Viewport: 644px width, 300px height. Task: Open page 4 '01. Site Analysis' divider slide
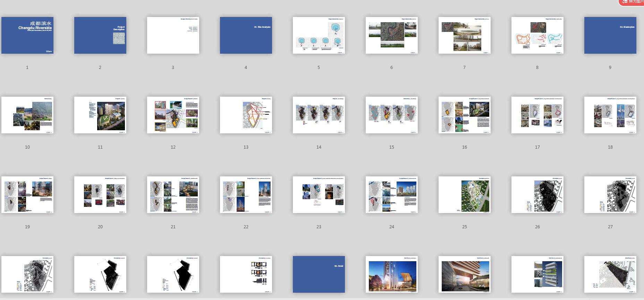pyautogui.click(x=246, y=35)
